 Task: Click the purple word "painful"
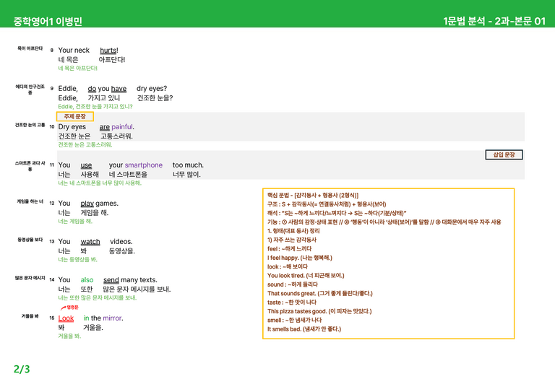click(x=122, y=126)
